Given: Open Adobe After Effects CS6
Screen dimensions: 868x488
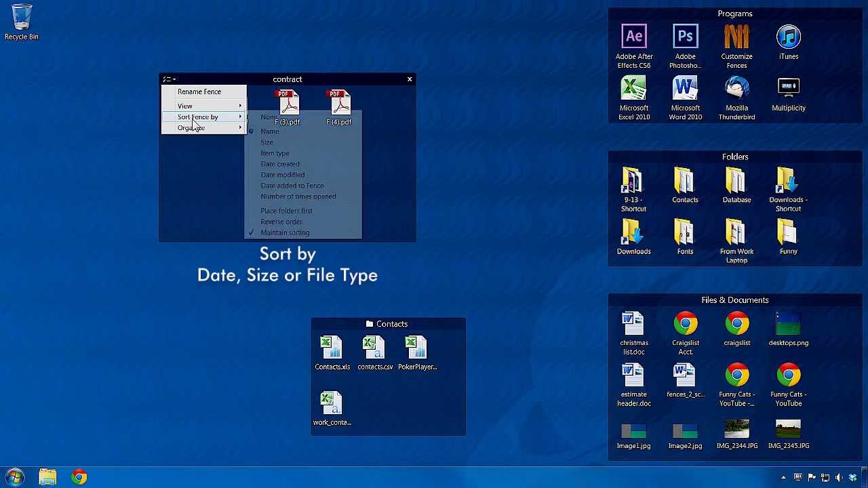Looking at the screenshot, I should (633, 36).
